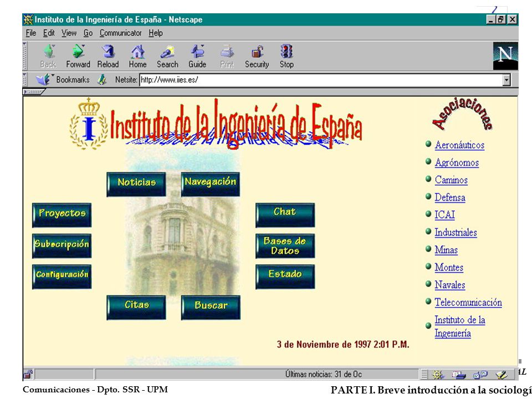The height and width of the screenshot is (399, 532).
Task: Open the Discussions component bar icon
Action: click(480, 375)
